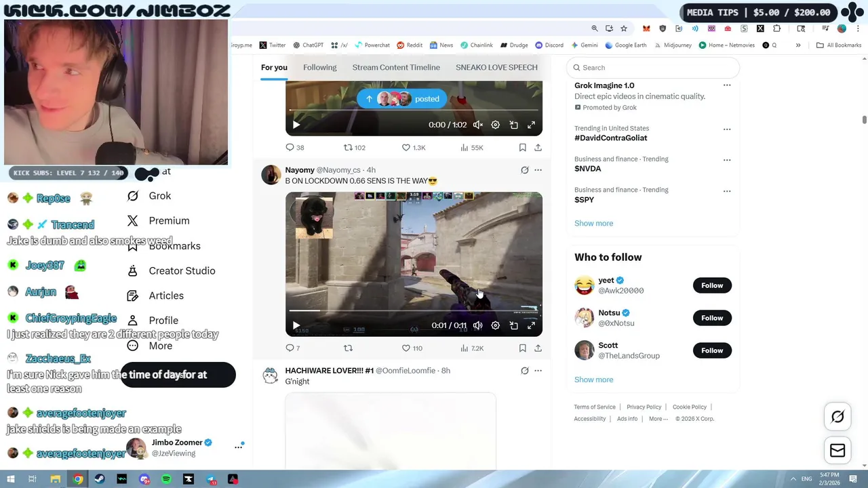
Task: Follow the yeet account
Action: 712,285
